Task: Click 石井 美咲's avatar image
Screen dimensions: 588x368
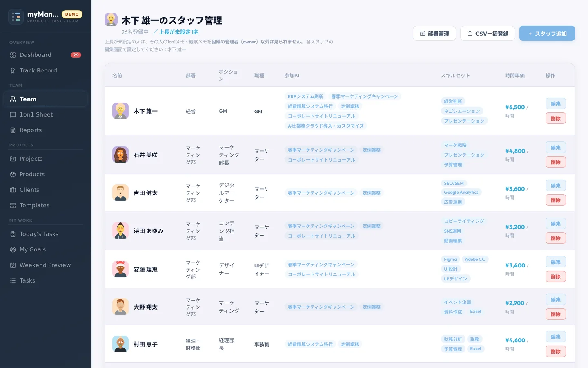Action: coord(120,155)
